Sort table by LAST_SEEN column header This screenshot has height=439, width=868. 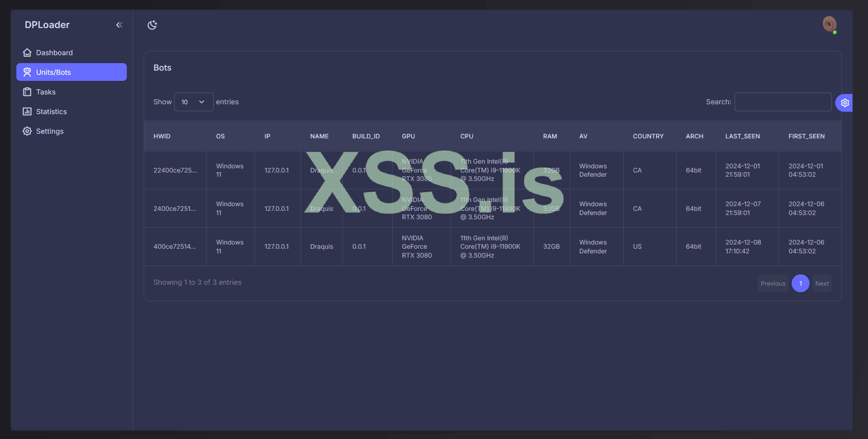tap(747, 136)
